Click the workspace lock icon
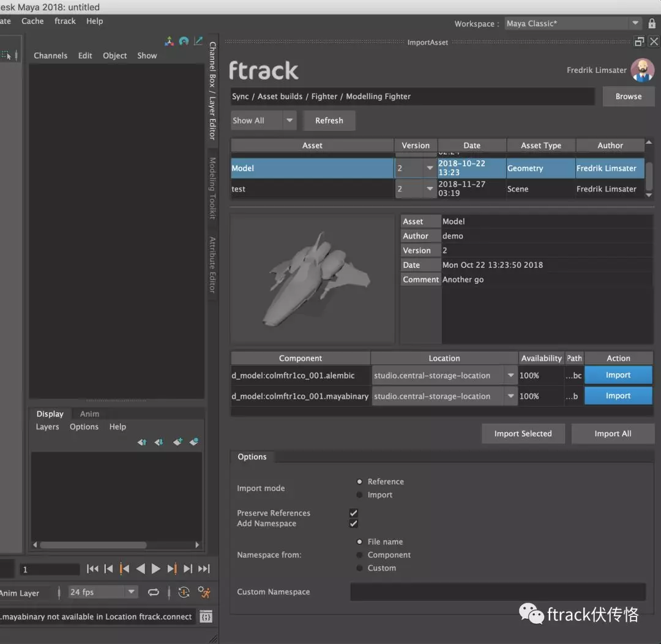 (652, 24)
